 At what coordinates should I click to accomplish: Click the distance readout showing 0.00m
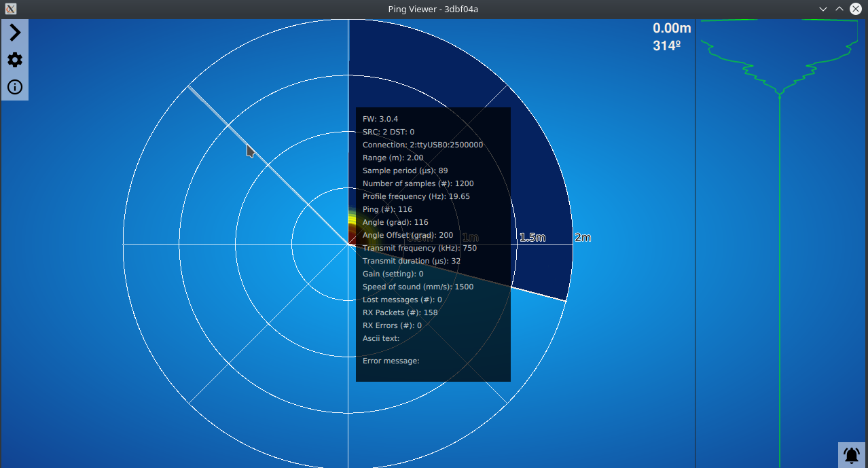click(x=671, y=28)
